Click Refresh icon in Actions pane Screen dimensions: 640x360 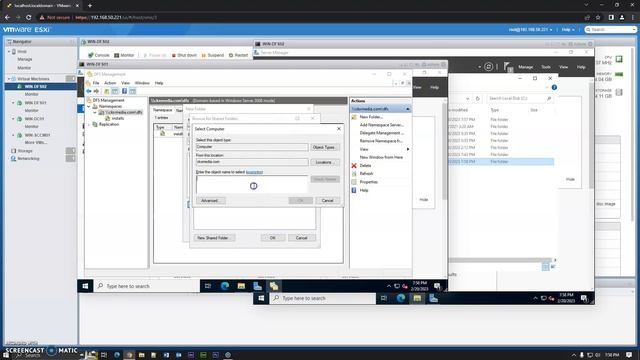click(x=354, y=173)
